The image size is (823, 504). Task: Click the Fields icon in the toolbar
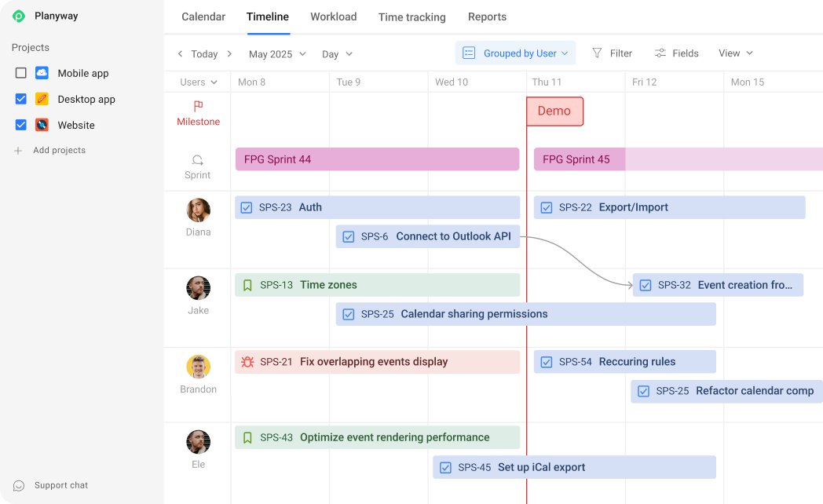[658, 53]
